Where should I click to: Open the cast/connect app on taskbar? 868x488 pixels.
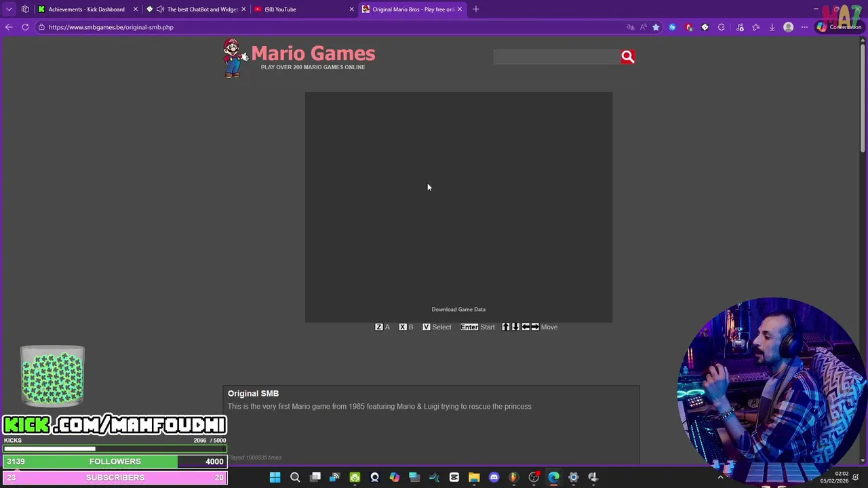[334, 478]
